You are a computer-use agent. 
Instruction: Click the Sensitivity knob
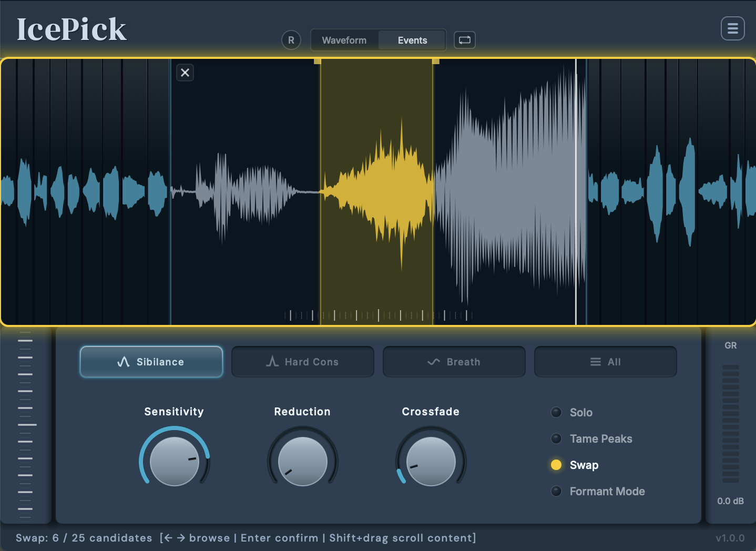(175, 461)
